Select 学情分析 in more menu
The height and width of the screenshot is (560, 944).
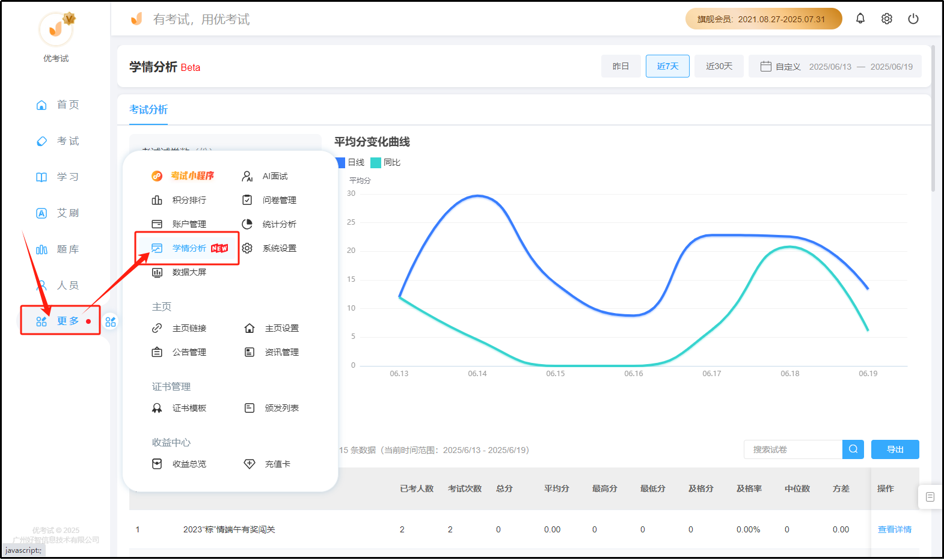pos(189,248)
